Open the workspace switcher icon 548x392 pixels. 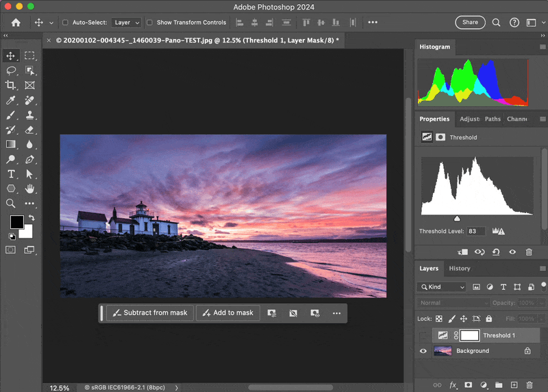click(532, 23)
